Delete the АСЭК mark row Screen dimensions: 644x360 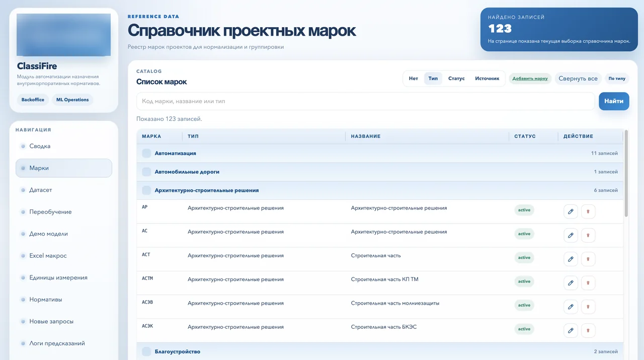pyautogui.click(x=588, y=330)
